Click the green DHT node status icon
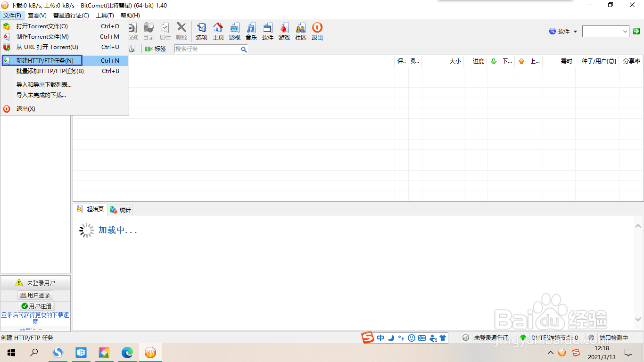644x362 pixels. (523, 338)
